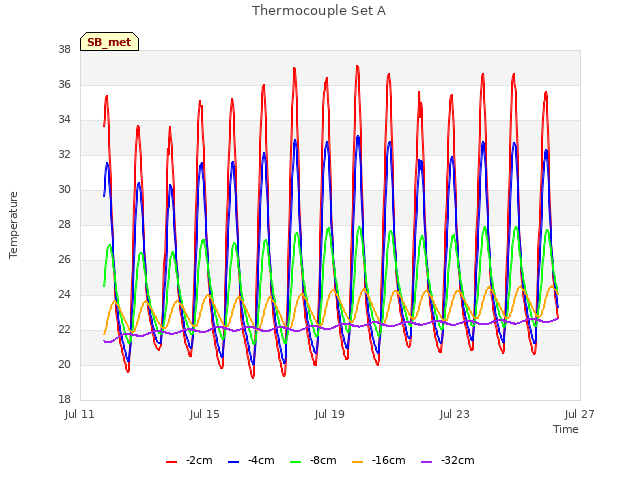Click the Jul 15 x-axis tick label
640x480 pixels.
[x=204, y=414]
